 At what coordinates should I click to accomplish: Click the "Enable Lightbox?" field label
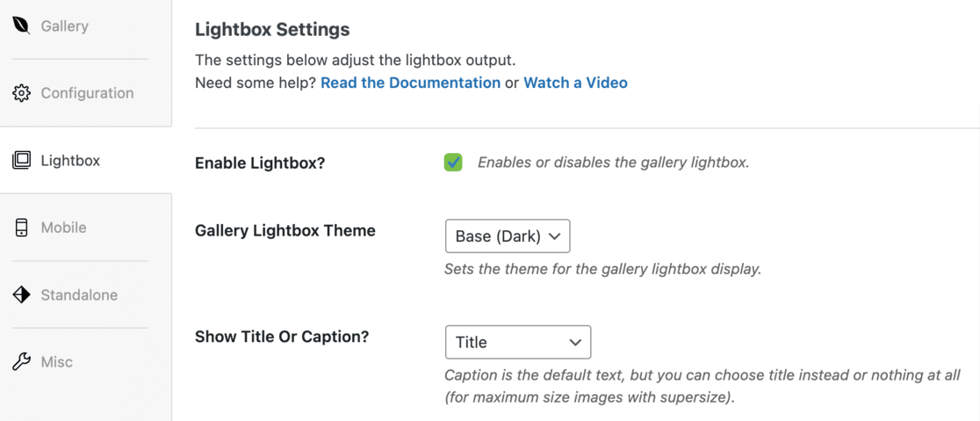[260, 163]
